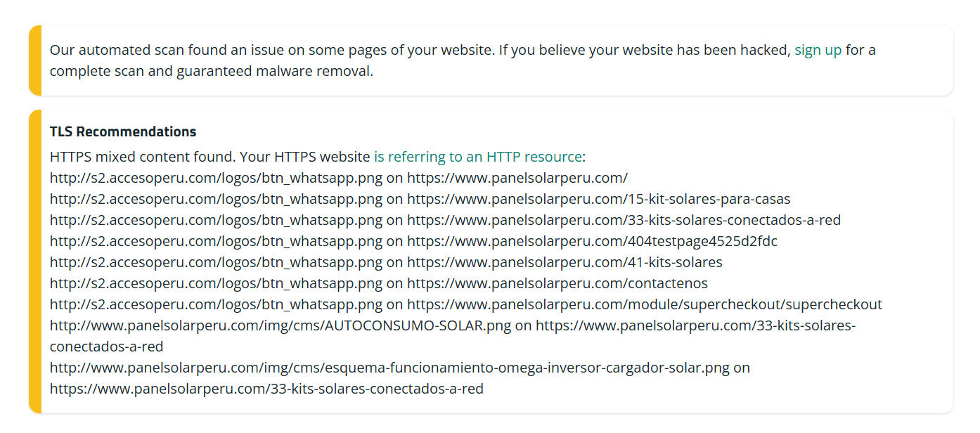Image resolution: width=980 pixels, height=433 pixels.
Task: Click the "sign up" link
Action: tap(818, 50)
